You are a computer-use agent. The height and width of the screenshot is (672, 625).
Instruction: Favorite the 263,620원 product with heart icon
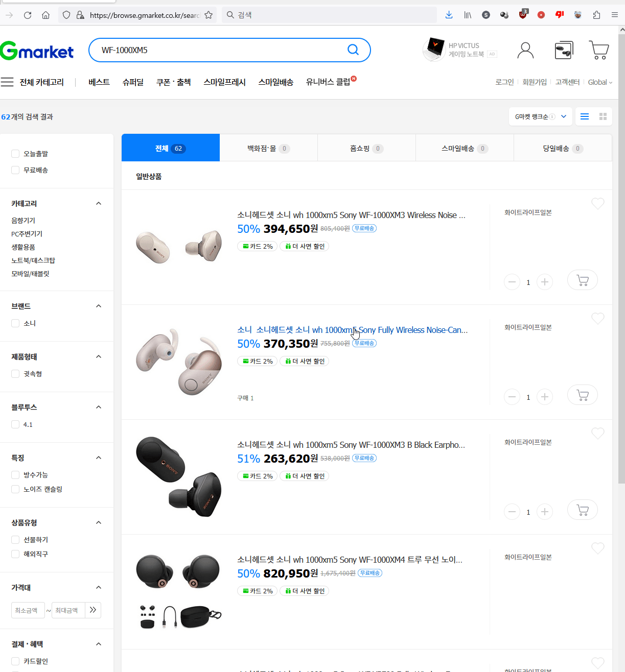coord(598,433)
